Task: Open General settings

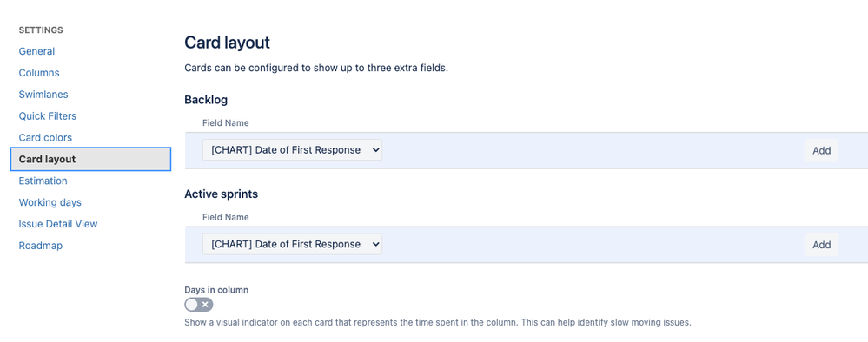Action: 36,51
